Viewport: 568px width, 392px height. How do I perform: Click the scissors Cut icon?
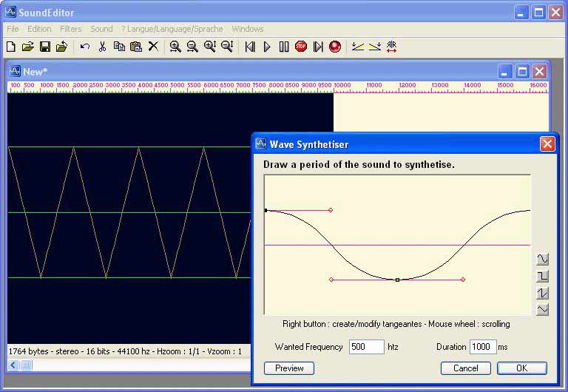tap(102, 47)
